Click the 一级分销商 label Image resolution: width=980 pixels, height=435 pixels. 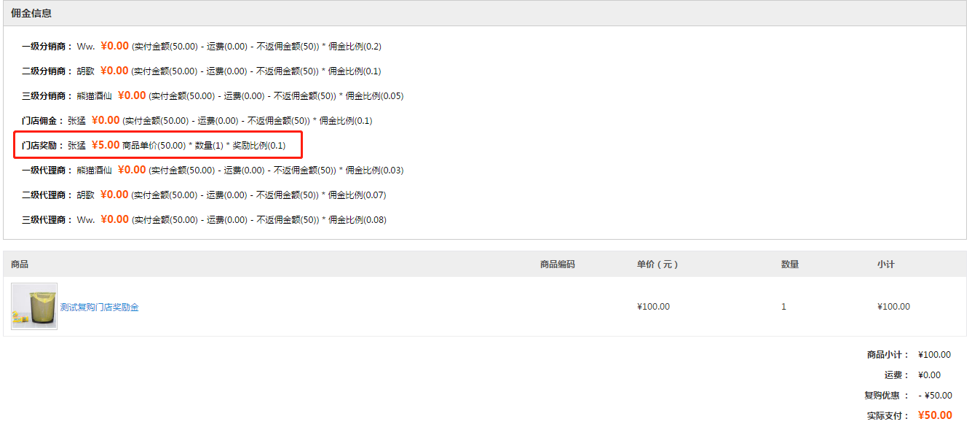point(47,46)
